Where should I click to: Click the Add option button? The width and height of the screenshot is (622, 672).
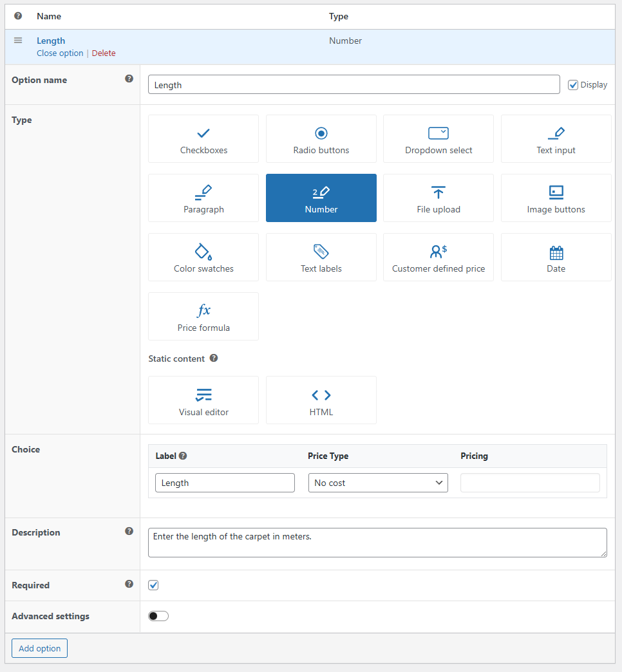pyautogui.click(x=39, y=648)
